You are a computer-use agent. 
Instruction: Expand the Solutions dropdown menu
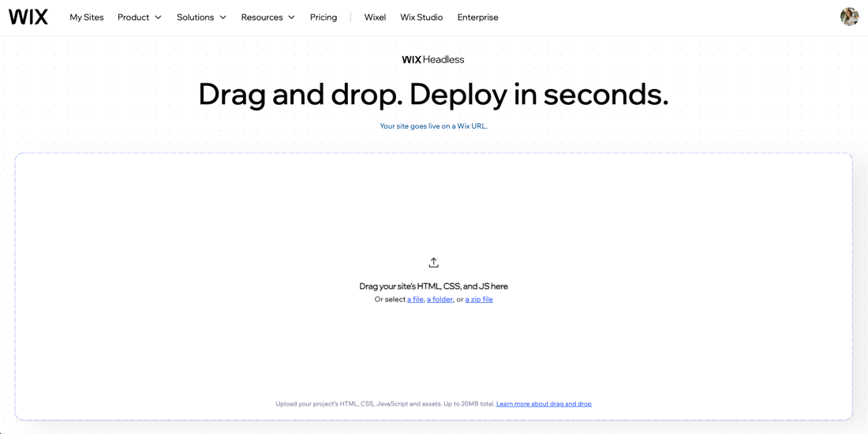coord(201,17)
